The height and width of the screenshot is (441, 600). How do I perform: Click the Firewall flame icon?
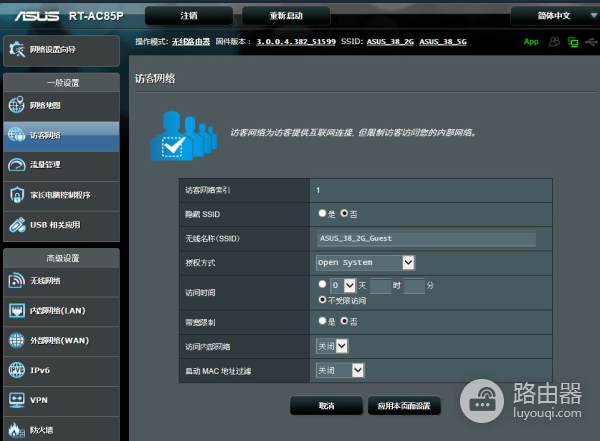pos(16,430)
